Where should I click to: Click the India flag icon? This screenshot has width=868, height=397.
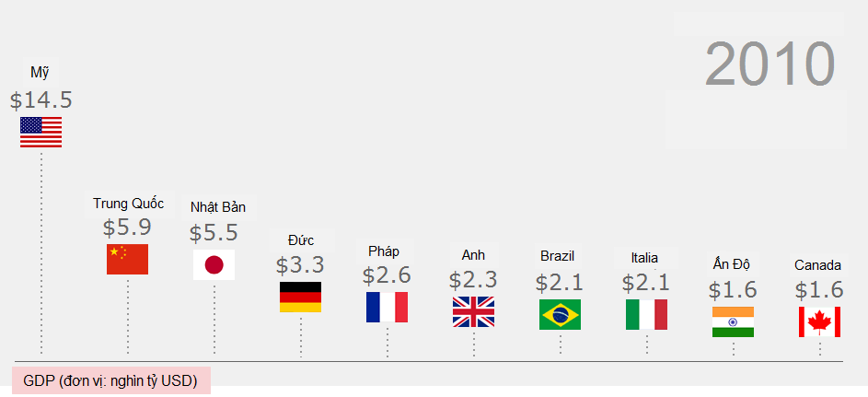733,322
